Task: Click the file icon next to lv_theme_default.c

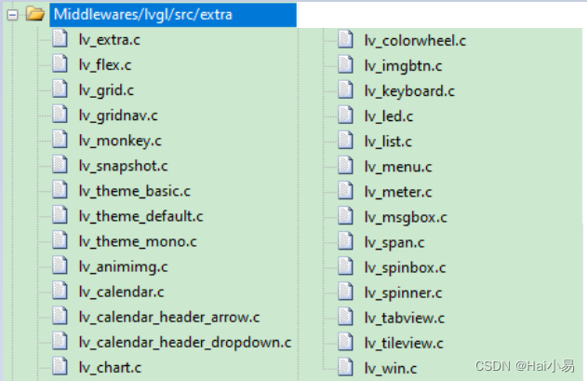Action: click(x=60, y=215)
